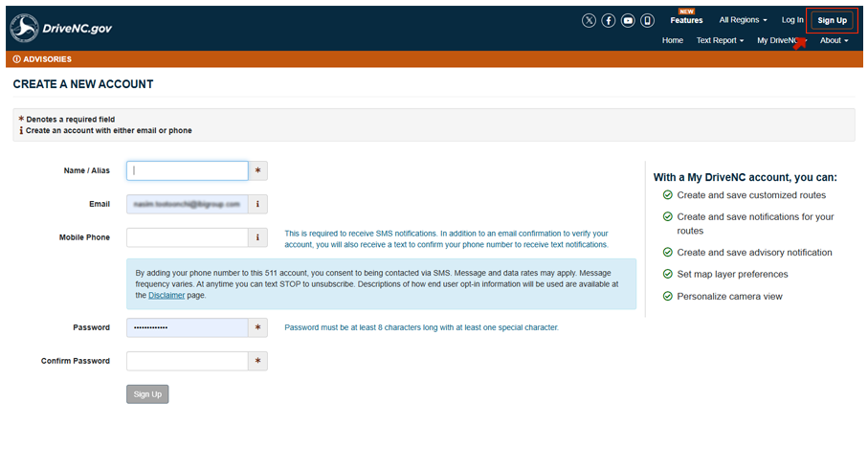Screen dimensions: 868x470
Task: Expand the All Regions dropdown
Action: click(x=743, y=20)
